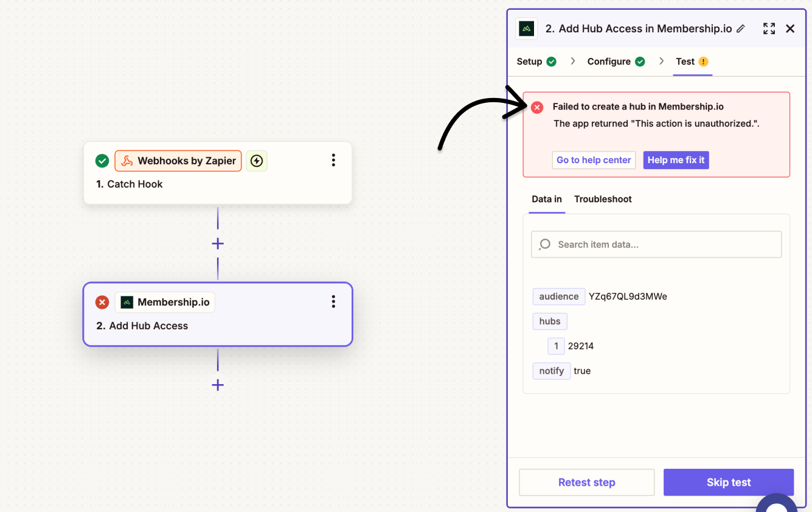Viewport: 812px width, 512px height.
Task: Expand the step panel to fullscreen
Action: point(769,29)
